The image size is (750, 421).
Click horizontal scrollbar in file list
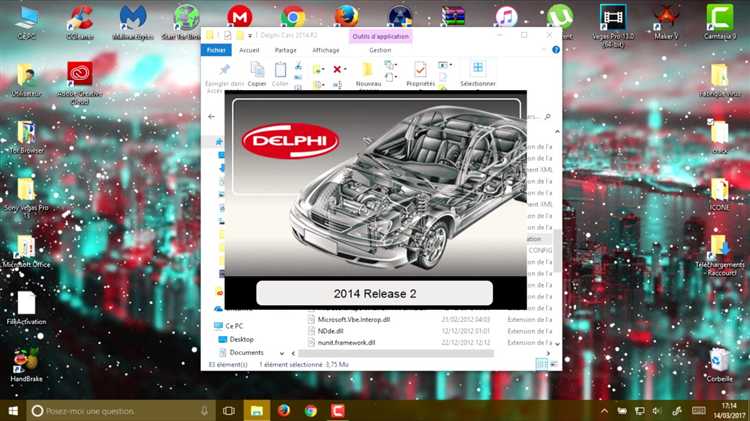pos(396,354)
